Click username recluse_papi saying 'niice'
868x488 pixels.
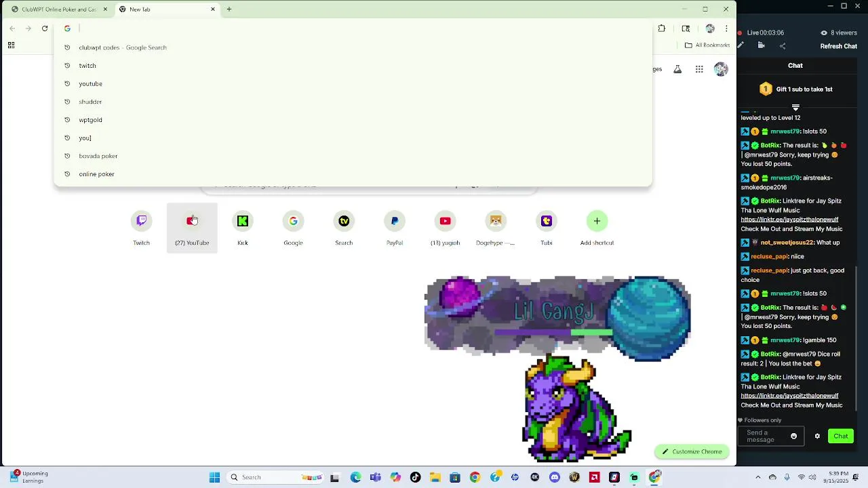point(768,257)
